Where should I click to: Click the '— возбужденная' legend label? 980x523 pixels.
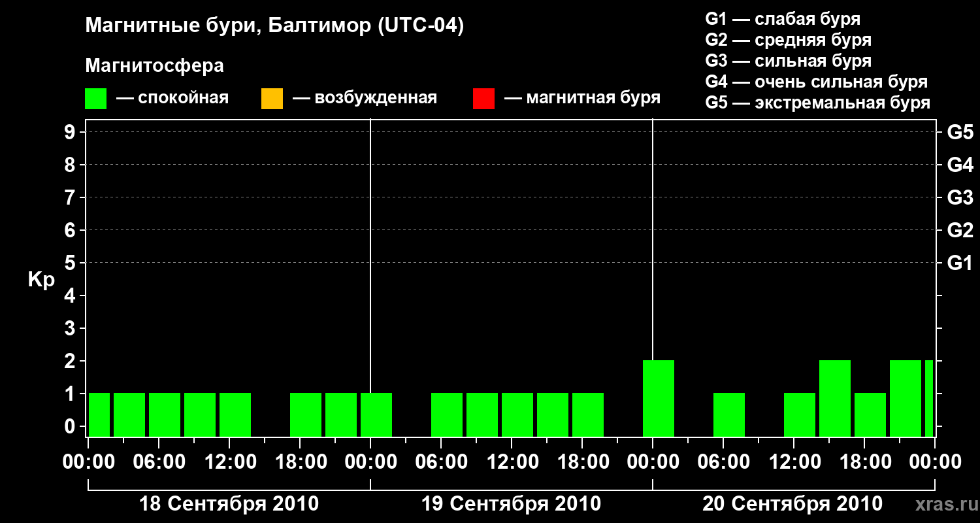pos(365,99)
